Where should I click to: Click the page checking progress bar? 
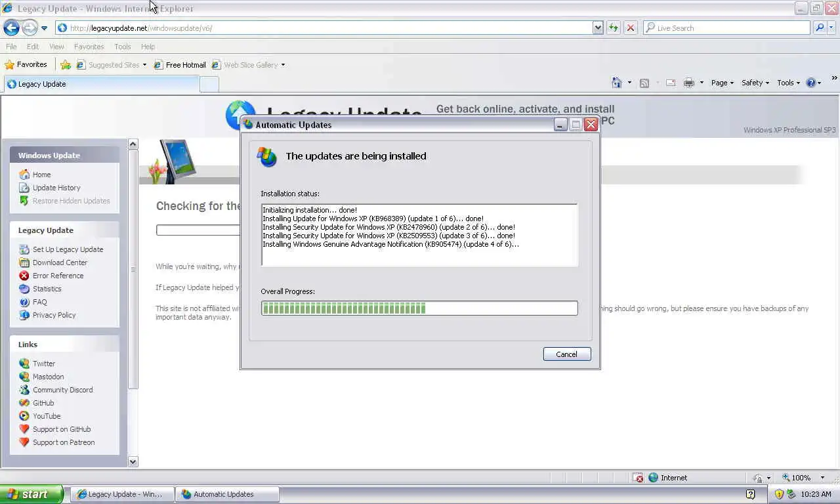(x=198, y=230)
